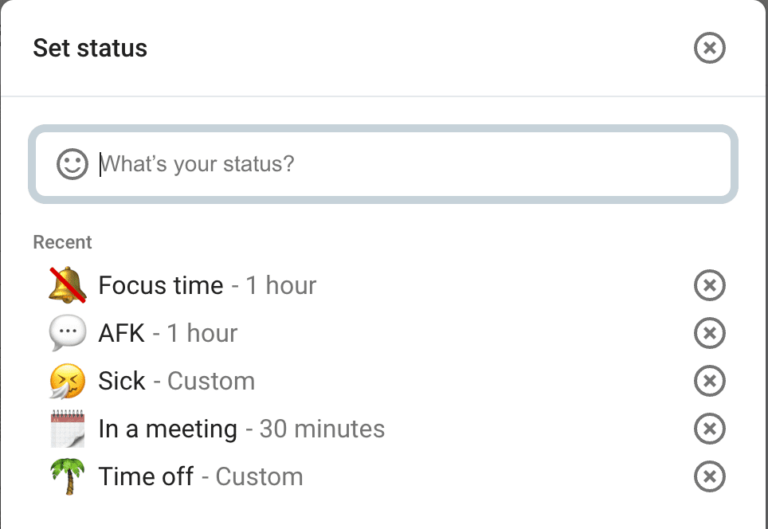768x529 pixels.
Task: Click the palm tree Time off emoji
Action: [68, 477]
